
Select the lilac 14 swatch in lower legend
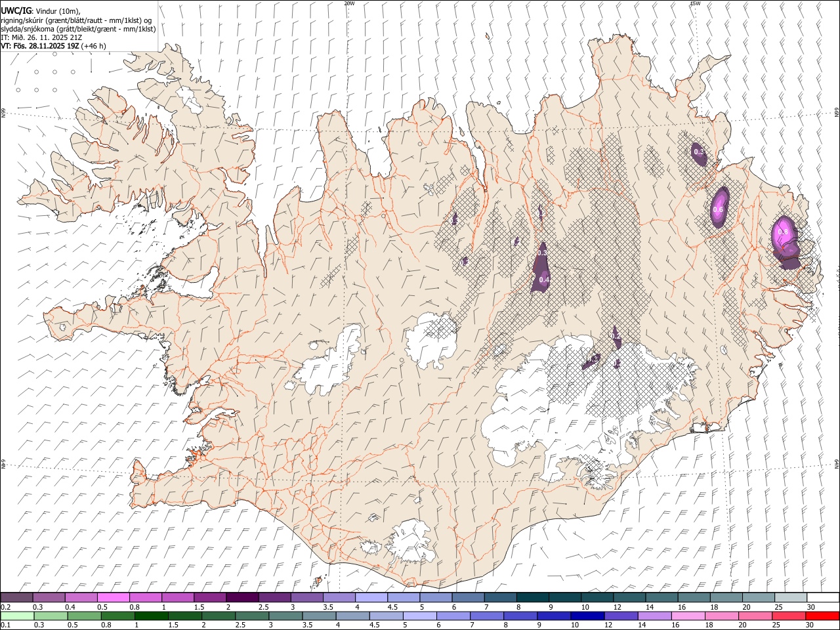point(654,616)
